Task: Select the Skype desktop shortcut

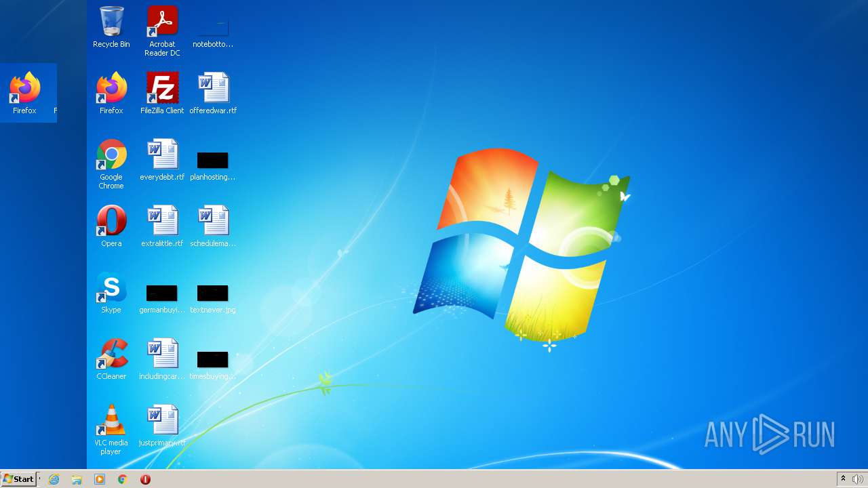Action: click(x=111, y=292)
